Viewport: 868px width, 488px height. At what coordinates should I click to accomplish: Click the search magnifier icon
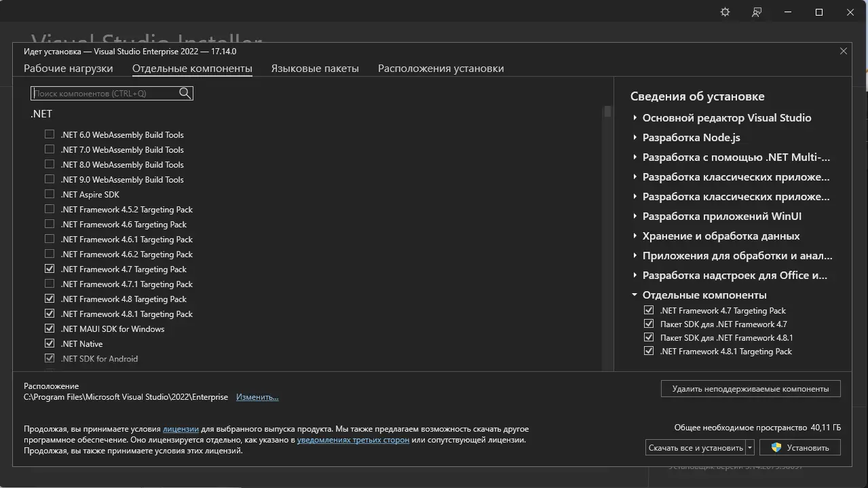185,93
